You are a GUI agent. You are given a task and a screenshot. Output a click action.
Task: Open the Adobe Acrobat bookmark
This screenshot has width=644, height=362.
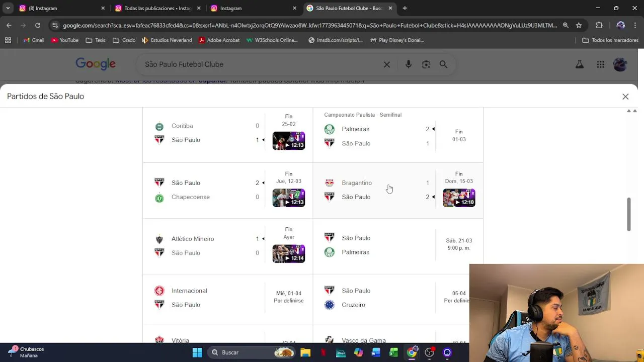pos(219,40)
